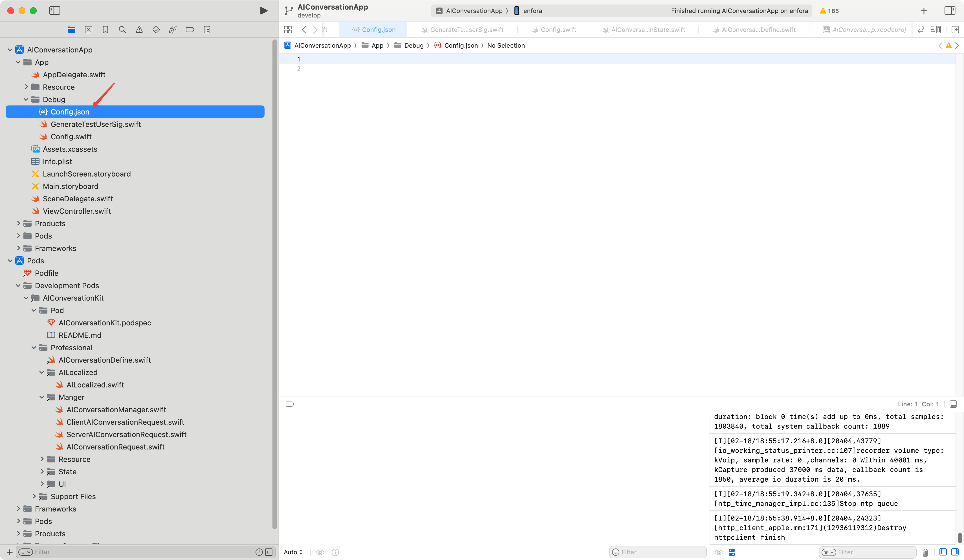
Task: Switch to AIConversa...Define.swift tab
Action: 754,29
